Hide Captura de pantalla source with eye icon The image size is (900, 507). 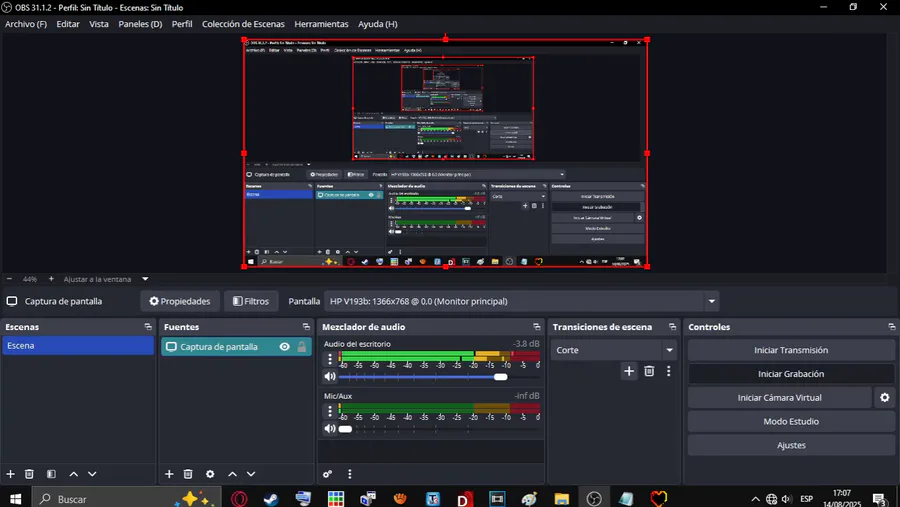(x=284, y=347)
